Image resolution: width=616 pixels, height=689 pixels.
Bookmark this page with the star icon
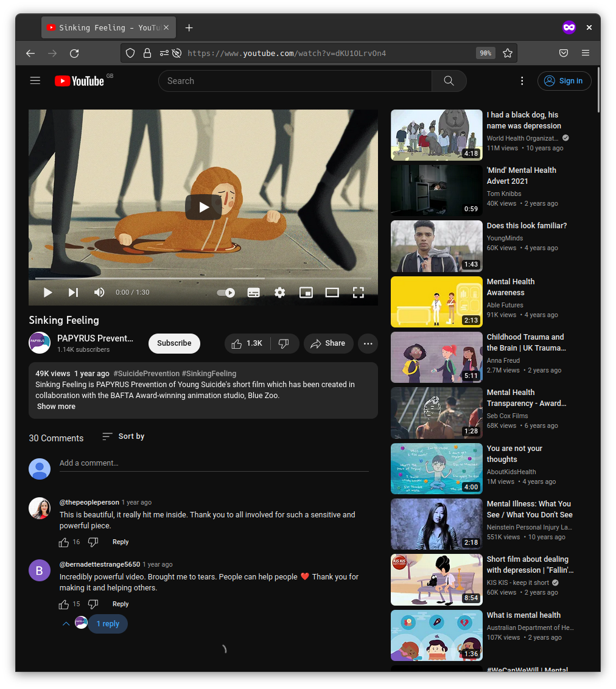(x=508, y=53)
